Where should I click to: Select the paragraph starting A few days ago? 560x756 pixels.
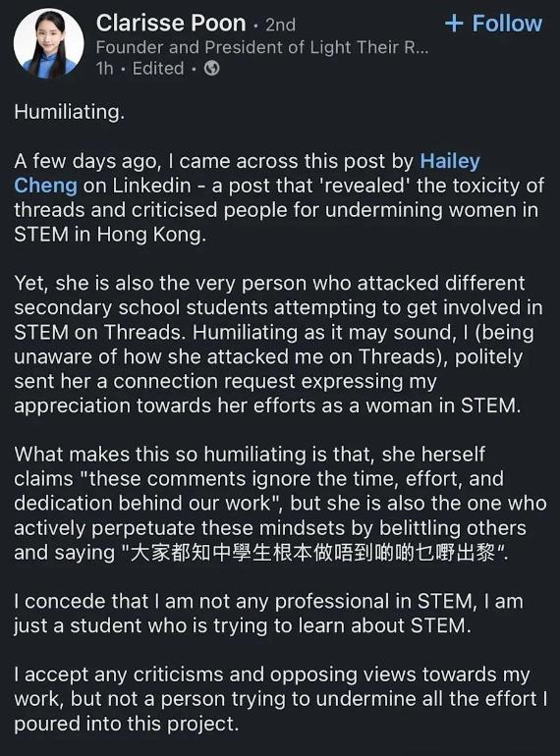tap(279, 197)
